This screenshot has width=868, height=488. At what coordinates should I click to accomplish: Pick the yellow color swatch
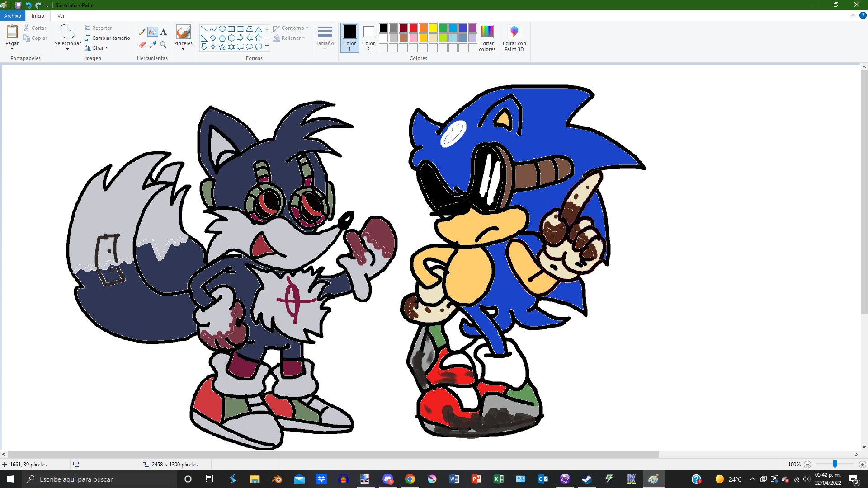[433, 28]
